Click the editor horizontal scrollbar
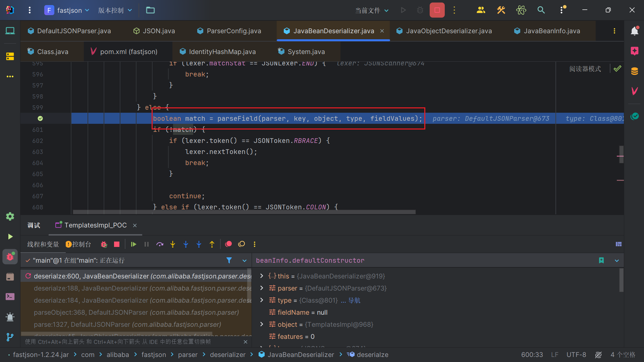 (244, 212)
